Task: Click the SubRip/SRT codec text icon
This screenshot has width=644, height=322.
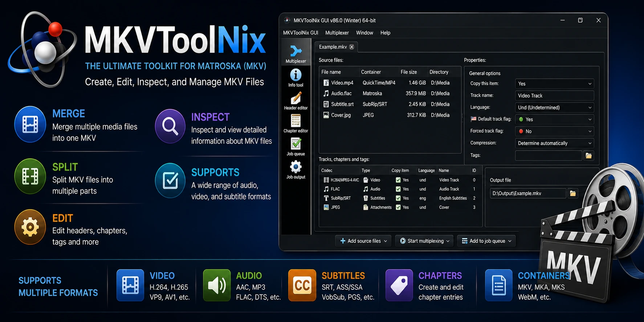Action: [x=326, y=198]
